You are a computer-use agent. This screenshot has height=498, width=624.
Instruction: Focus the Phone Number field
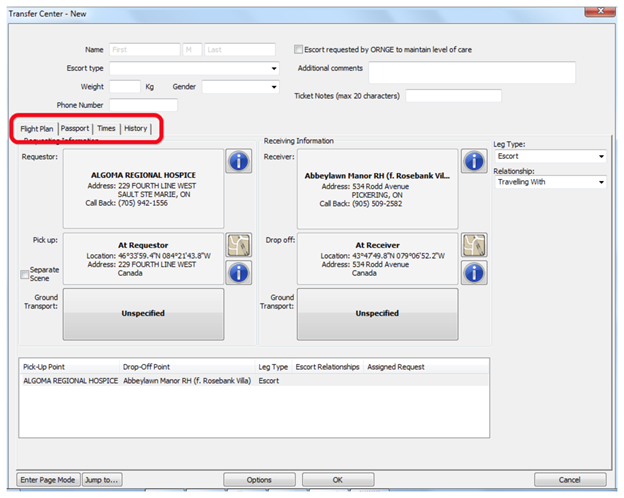tap(143, 105)
